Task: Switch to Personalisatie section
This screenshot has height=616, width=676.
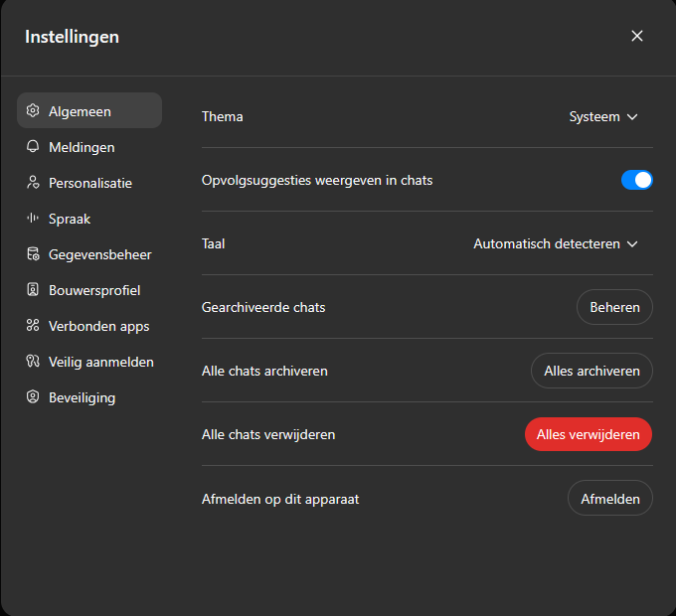Action: coord(89,183)
